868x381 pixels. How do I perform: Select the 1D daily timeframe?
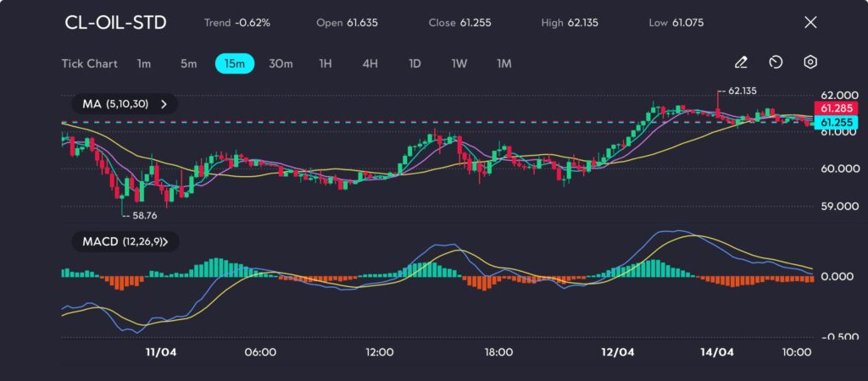point(415,63)
